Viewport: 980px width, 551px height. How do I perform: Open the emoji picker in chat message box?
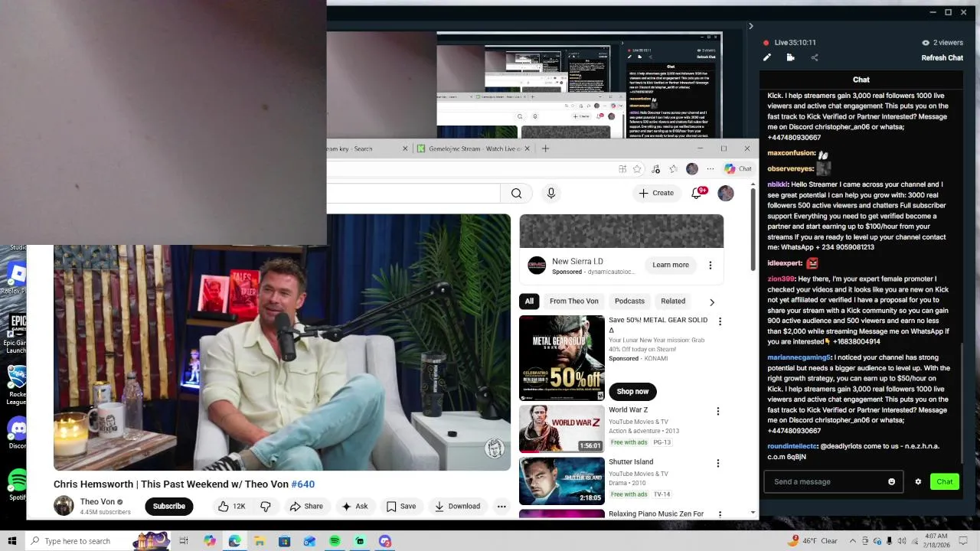pyautogui.click(x=891, y=481)
